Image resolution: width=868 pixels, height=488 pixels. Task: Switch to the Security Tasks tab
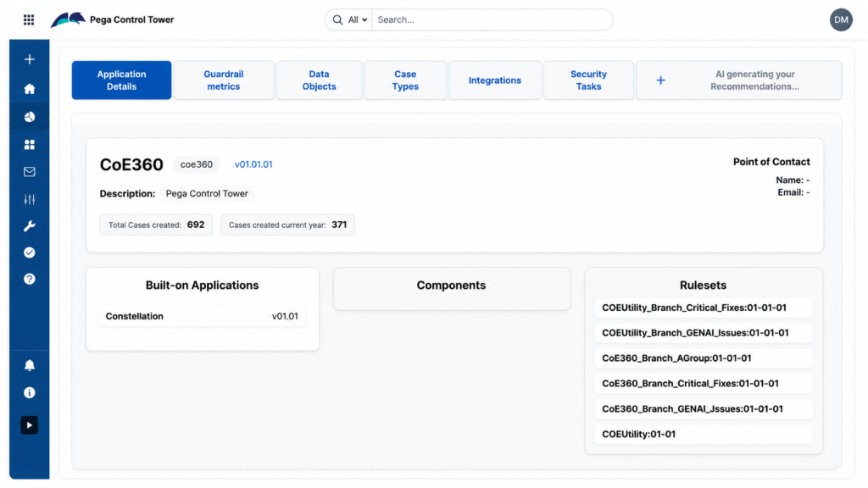point(588,80)
